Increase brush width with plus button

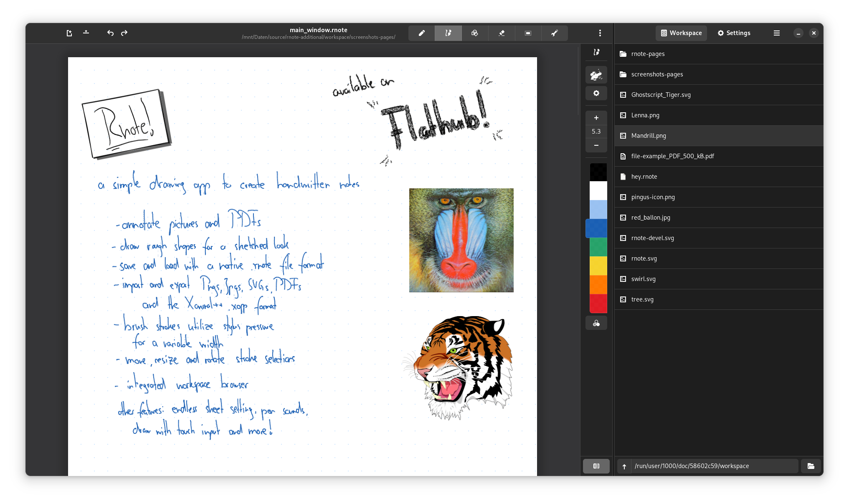coord(596,118)
